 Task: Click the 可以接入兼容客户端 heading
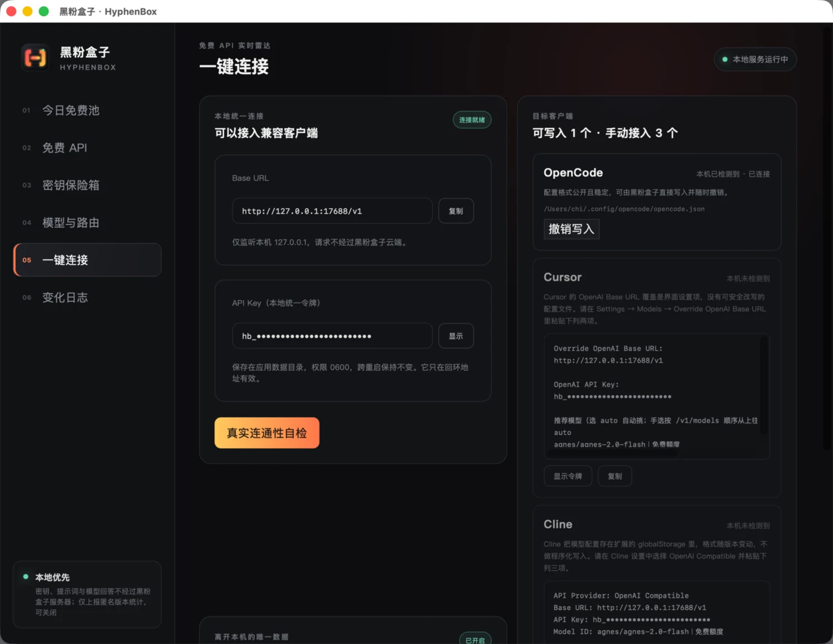point(267,133)
